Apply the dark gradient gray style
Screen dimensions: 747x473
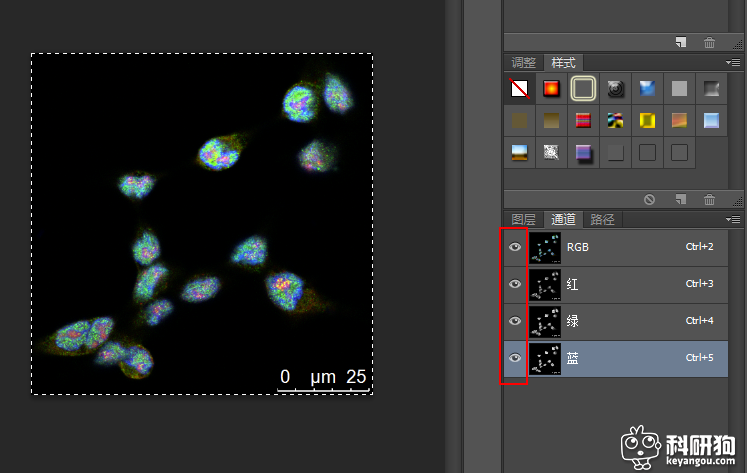pos(711,89)
